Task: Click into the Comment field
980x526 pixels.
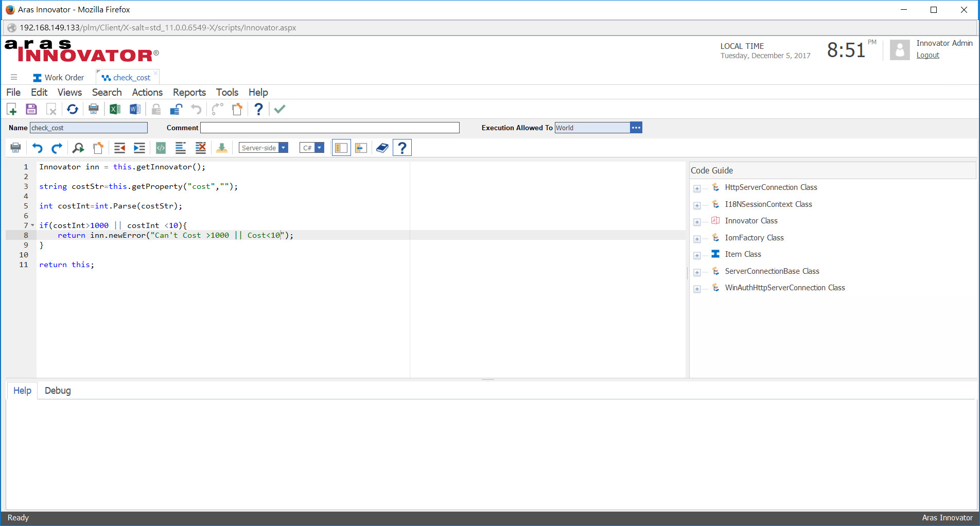Action: pyautogui.click(x=329, y=128)
